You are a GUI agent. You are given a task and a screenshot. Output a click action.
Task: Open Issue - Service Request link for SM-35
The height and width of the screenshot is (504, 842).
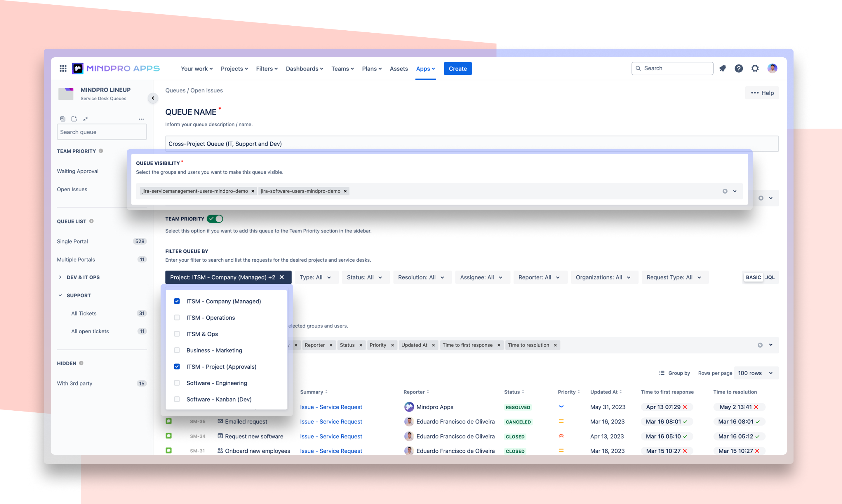point(331,421)
